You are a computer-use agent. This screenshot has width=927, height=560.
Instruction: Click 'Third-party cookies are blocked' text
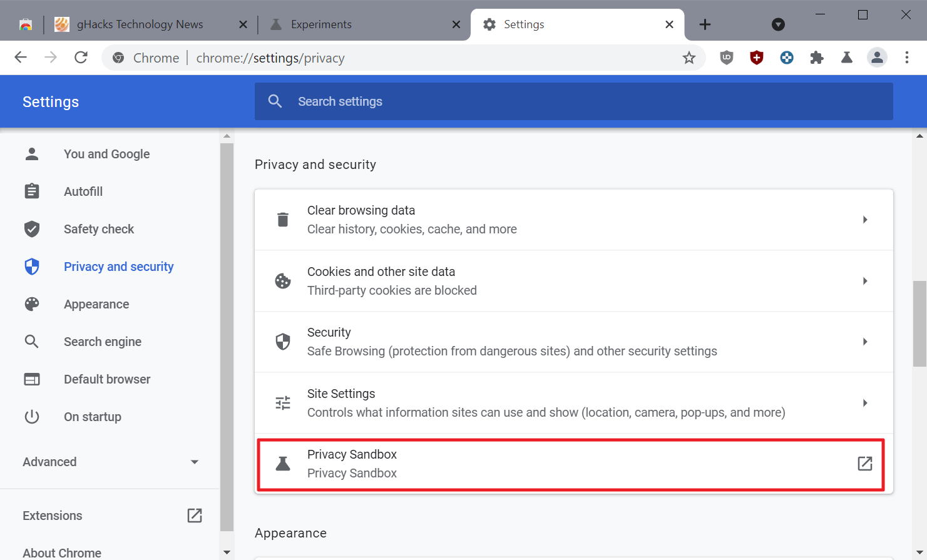(x=392, y=290)
